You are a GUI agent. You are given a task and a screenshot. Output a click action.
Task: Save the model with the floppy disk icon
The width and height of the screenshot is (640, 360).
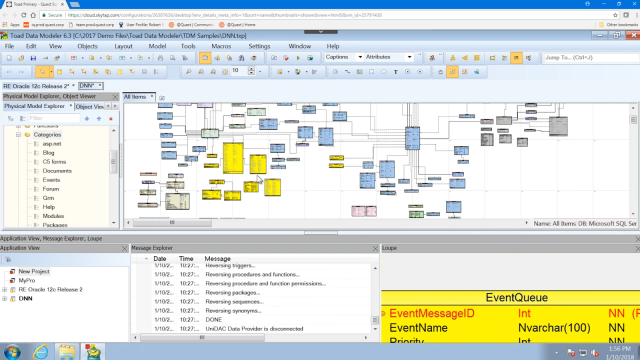tap(33, 58)
